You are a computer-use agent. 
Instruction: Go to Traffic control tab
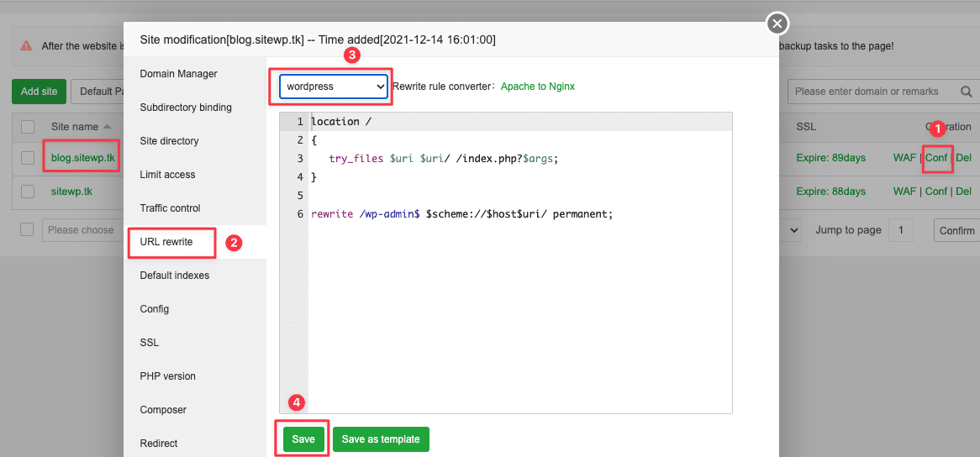[170, 207]
